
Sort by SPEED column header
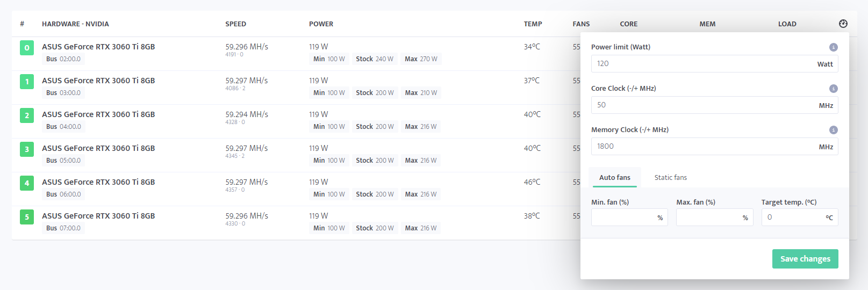pos(235,24)
